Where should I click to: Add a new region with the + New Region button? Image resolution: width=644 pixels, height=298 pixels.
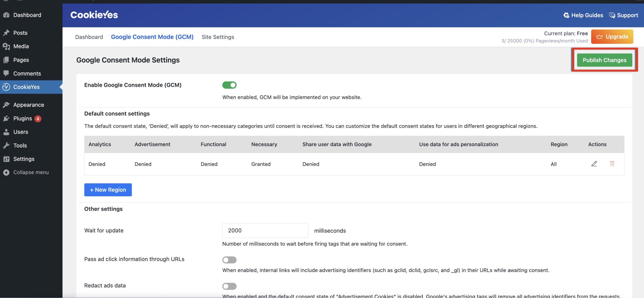point(108,190)
